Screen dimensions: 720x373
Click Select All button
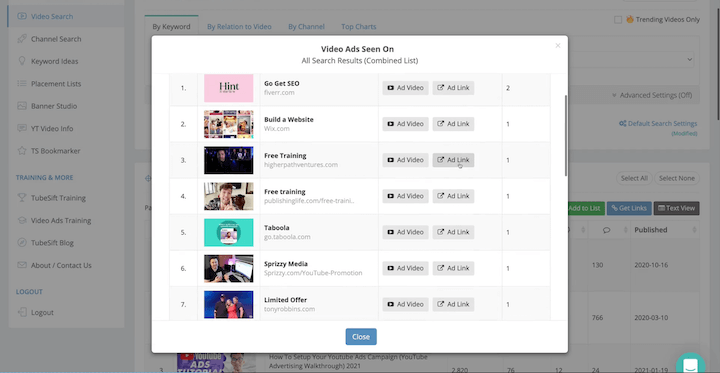coord(634,178)
